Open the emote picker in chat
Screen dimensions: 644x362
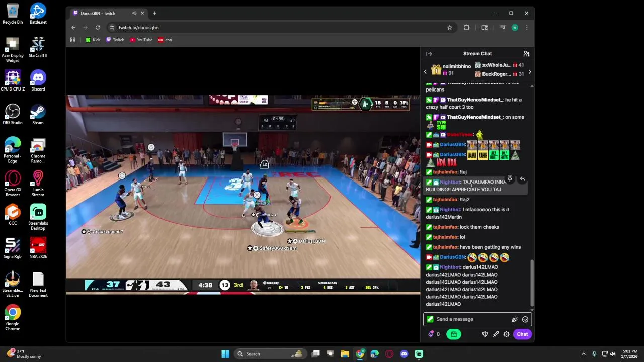[x=525, y=319]
